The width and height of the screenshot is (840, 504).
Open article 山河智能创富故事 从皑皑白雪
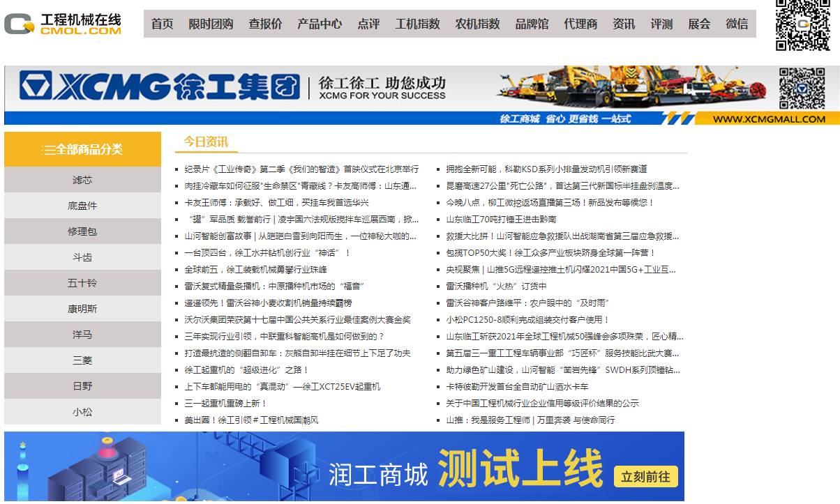[x=301, y=236]
